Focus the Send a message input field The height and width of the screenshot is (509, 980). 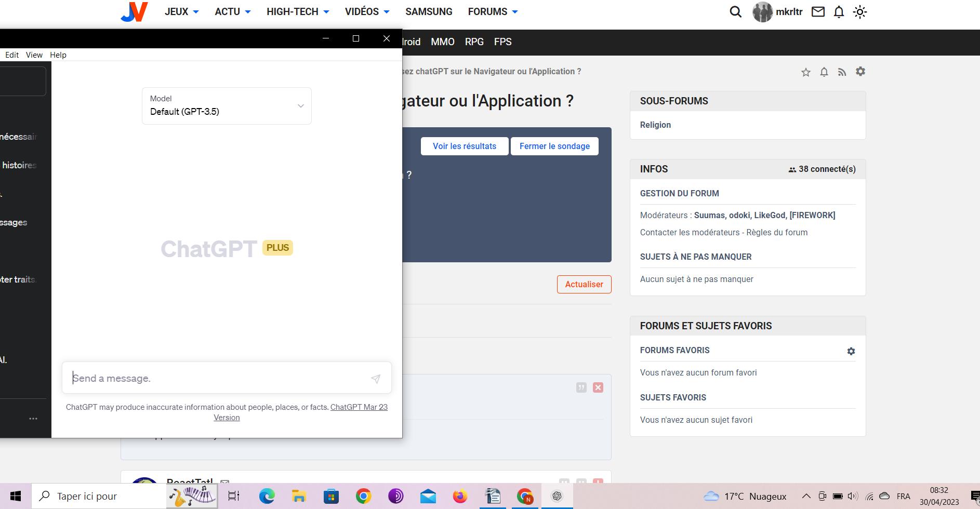tap(227, 378)
